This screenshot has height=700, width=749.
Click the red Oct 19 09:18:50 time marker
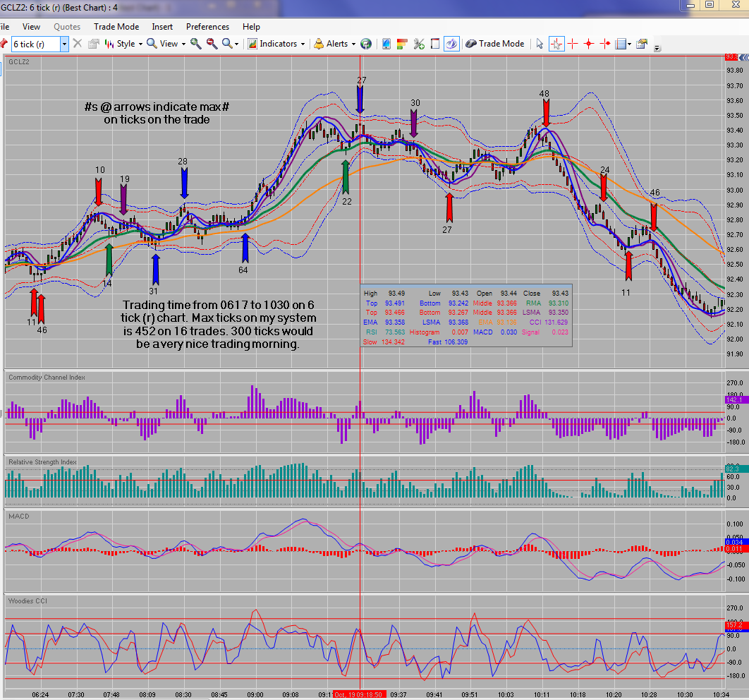pyautogui.click(x=360, y=694)
